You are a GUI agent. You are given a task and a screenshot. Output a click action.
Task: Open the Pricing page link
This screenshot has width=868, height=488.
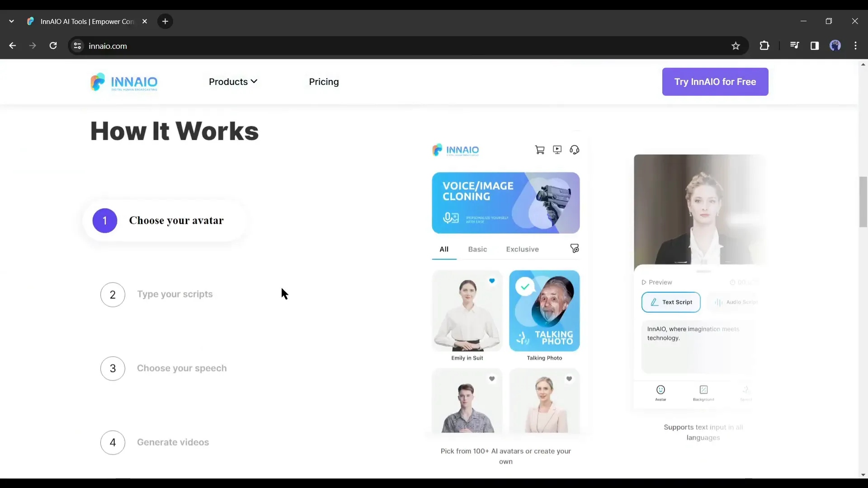[x=324, y=82]
